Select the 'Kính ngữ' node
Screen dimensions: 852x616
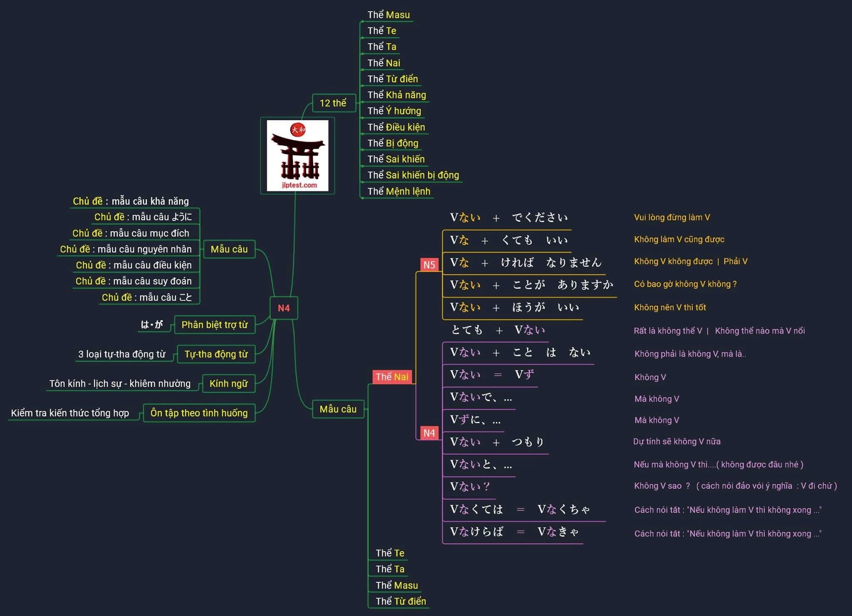[x=228, y=383]
